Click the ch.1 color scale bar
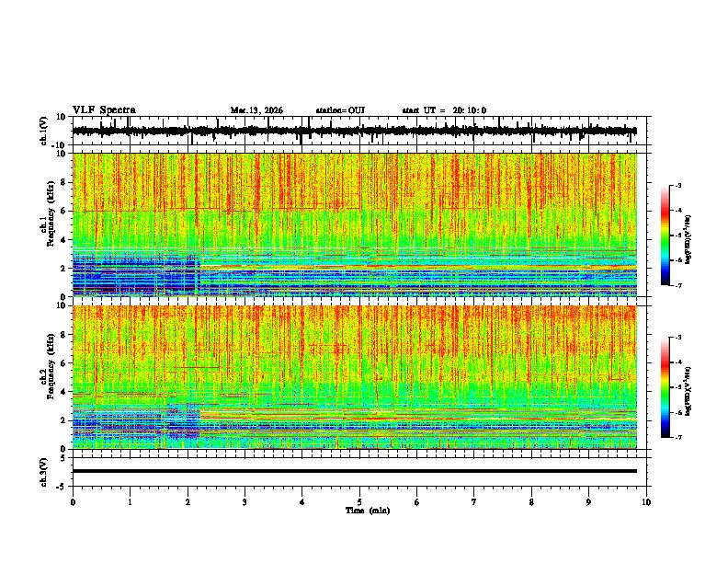The width and height of the screenshot is (728, 563). pyautogui.click(x=665, y=236)
